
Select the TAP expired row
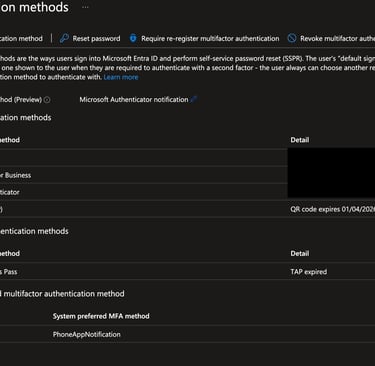(187, 271)
